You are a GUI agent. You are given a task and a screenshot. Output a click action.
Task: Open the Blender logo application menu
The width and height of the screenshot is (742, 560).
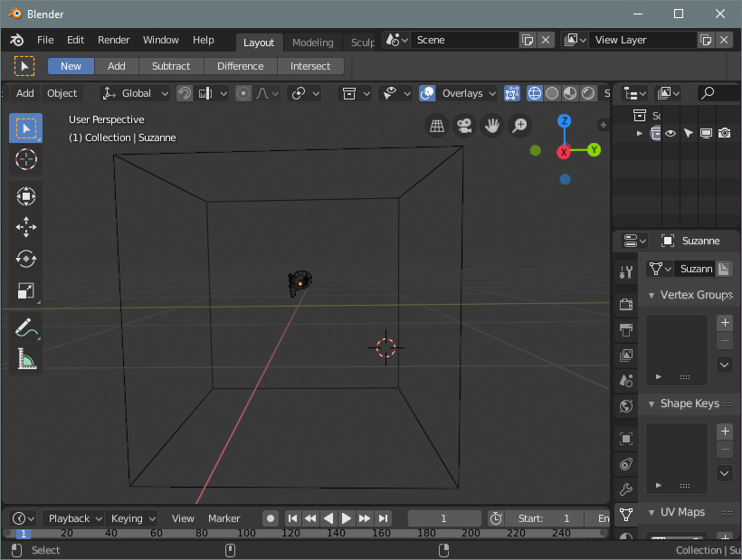pos(16,40)
